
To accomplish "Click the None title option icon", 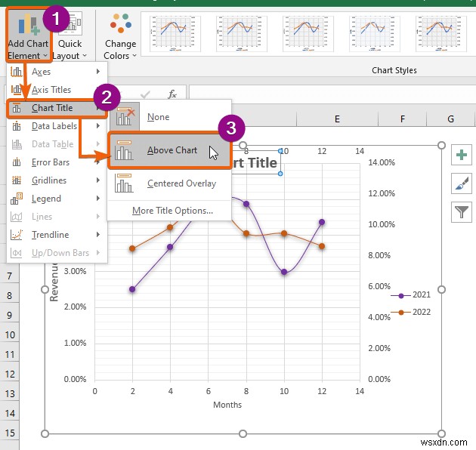I will point(125,116).
